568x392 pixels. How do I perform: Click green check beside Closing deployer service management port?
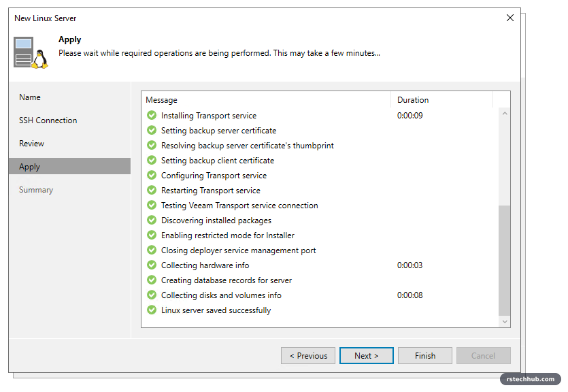(152, 250)
